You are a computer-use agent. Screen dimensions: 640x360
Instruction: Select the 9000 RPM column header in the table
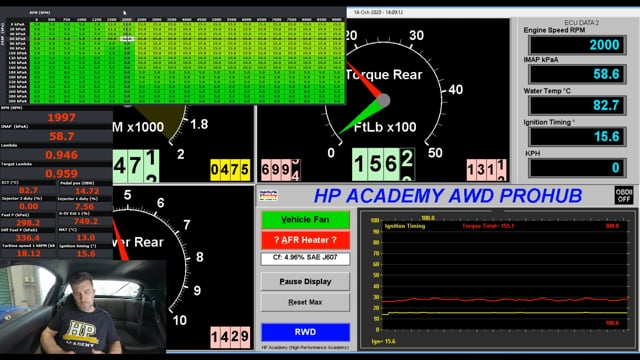tap(337, 19)
